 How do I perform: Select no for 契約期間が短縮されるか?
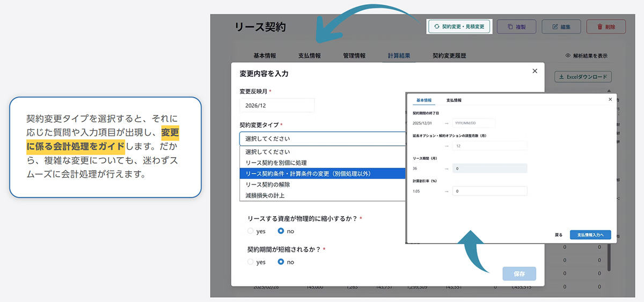[x=281, y=262]
